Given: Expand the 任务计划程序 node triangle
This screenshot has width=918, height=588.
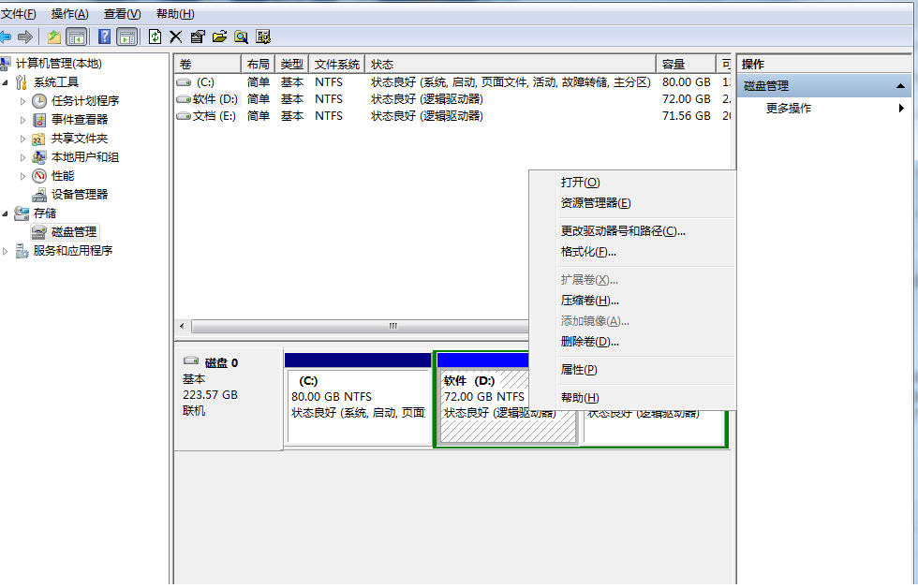Looking at the screenshot, I should point(22,101).
